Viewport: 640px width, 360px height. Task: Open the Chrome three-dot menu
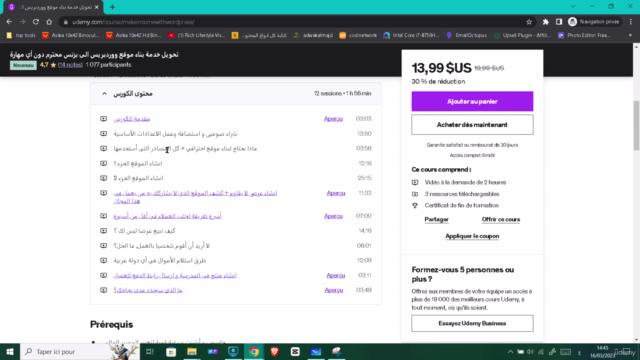(x=631, y=22)
